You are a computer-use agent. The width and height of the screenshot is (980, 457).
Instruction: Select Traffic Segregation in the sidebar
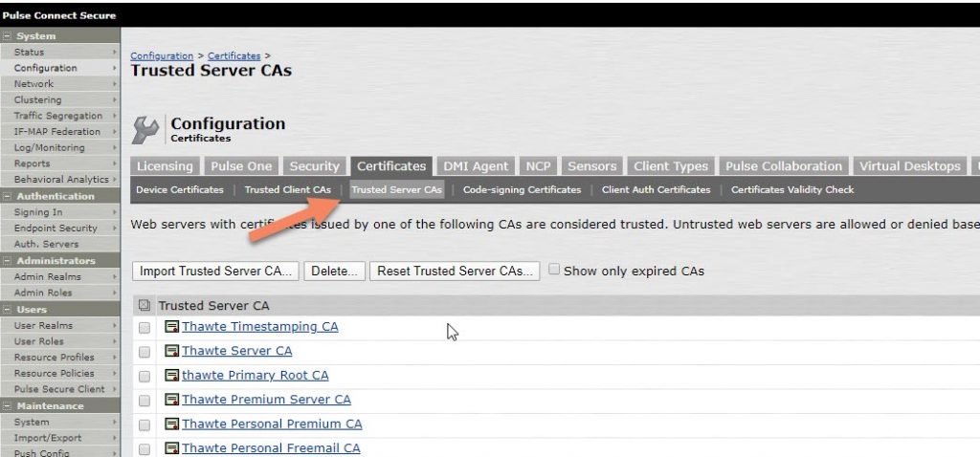point(58,116)
